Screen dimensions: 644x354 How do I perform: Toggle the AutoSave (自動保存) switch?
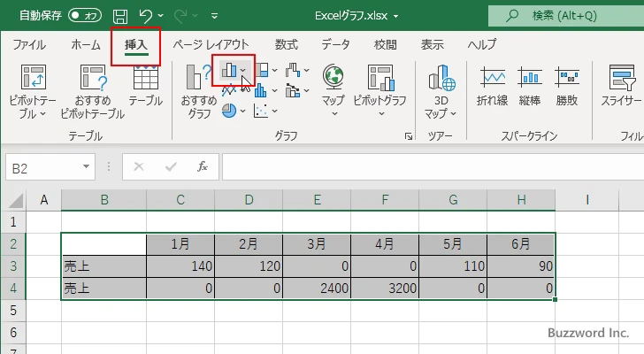coord(85,16)
